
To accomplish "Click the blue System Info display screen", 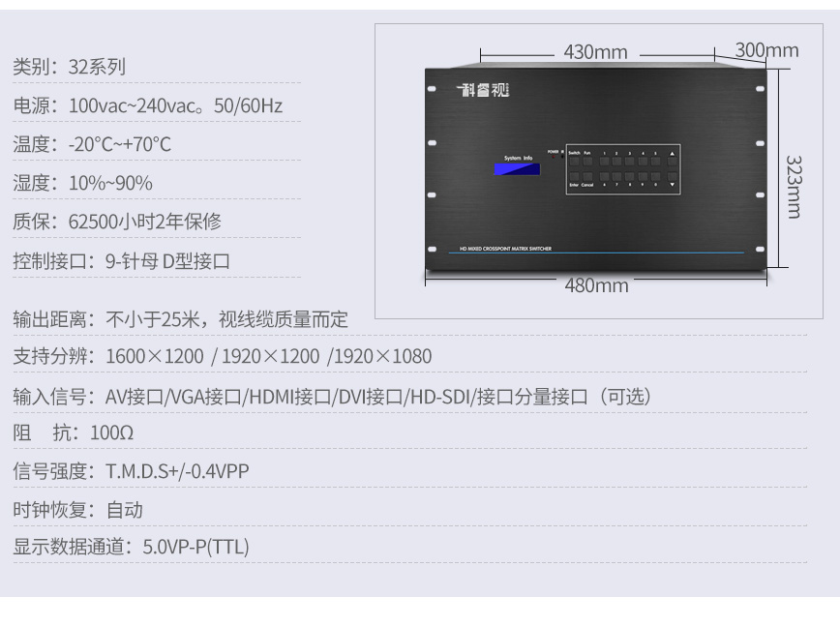I will 517,169.
